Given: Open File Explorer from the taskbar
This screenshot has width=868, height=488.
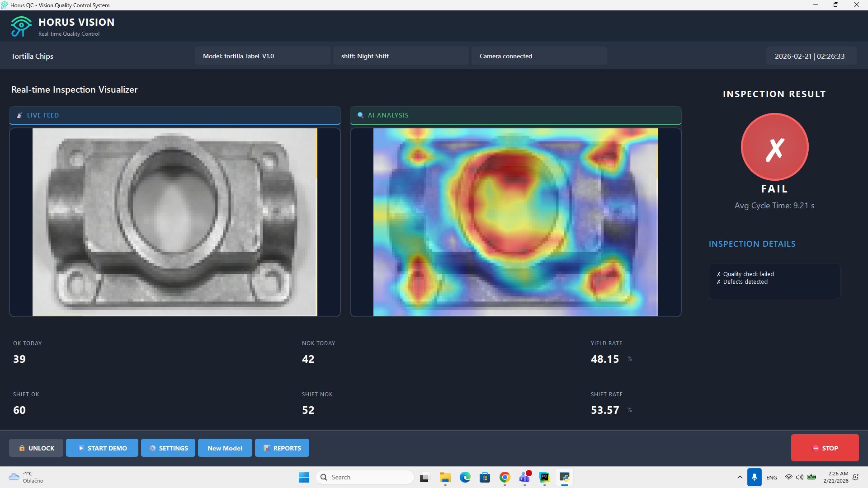Looking at the screenshot, I should [x=445, y=477].
